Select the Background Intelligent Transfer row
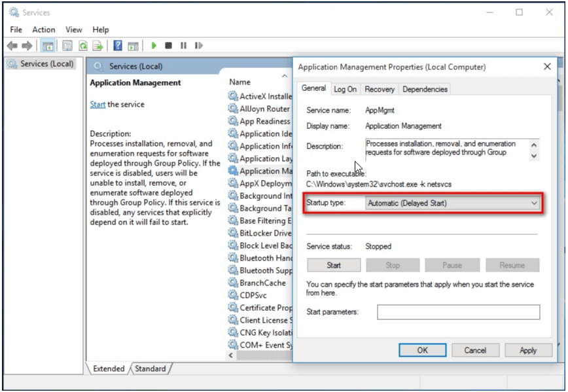568x392 pixels. click(260, 196)
